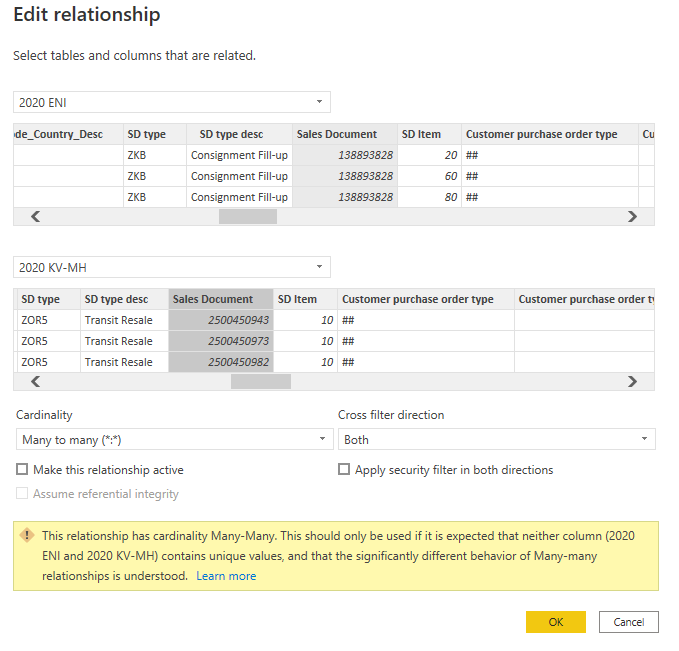Select SD type header in 2020 KV-MH table

[x=48, y=299]
